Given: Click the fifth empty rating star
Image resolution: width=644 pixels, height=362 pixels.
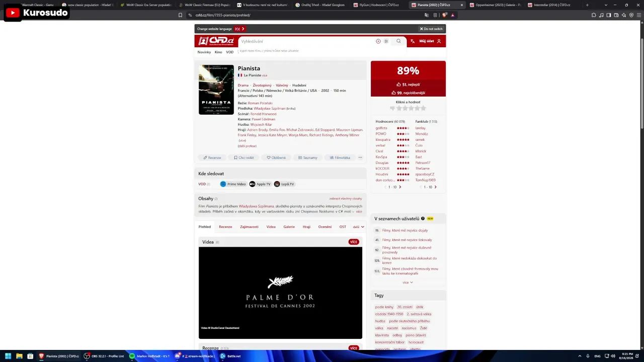Looking at the screenshot, I should coord(423,108).
